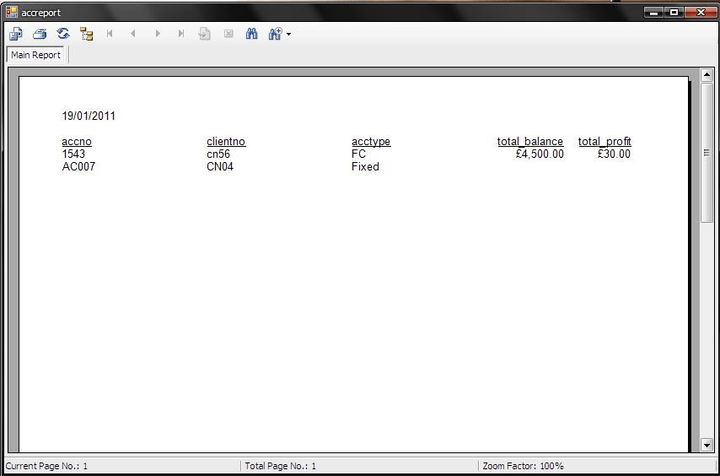Click account type FC
Screen dimensions: 720x476
(359, 154)
